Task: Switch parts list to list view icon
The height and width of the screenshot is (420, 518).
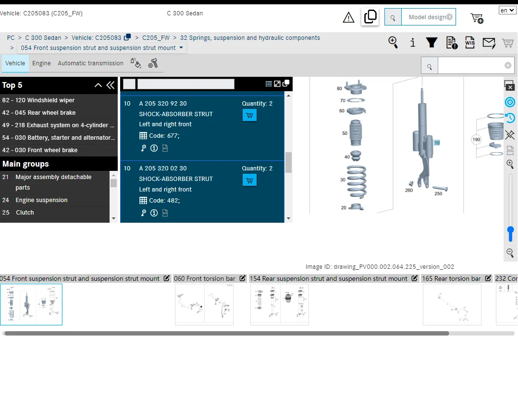Action: click(x=269, y=84)
